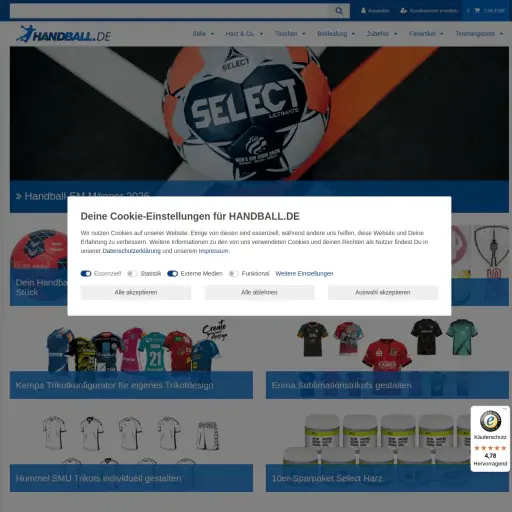Open the shopping cart icon

(477, 11)
